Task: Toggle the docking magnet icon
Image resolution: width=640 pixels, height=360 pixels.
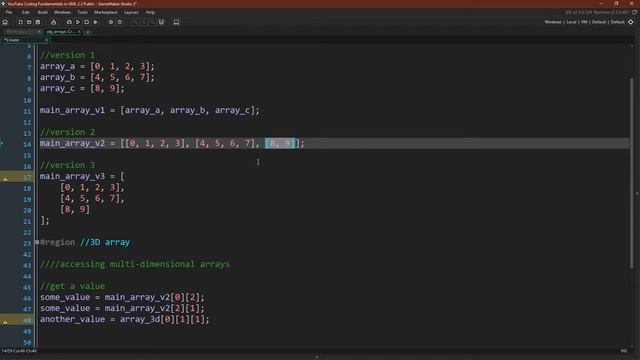Action: [161, 22]
